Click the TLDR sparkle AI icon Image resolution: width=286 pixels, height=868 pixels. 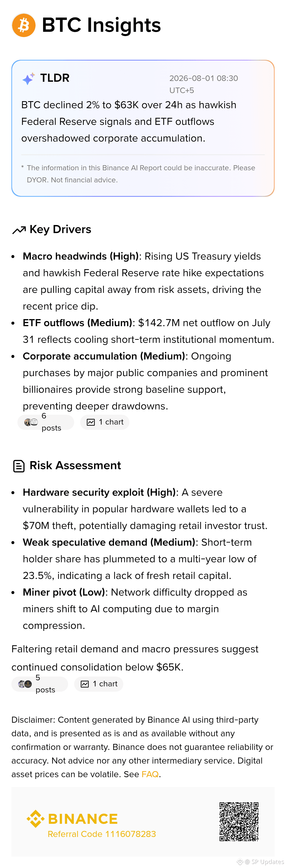(29, 78)
